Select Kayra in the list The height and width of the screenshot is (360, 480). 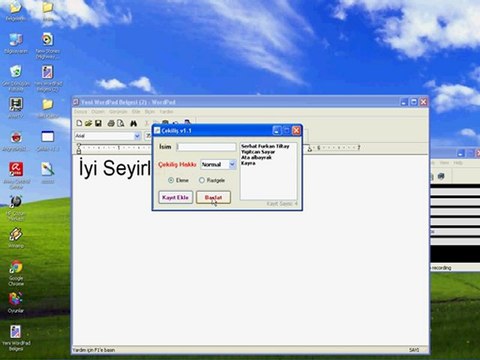248,163
